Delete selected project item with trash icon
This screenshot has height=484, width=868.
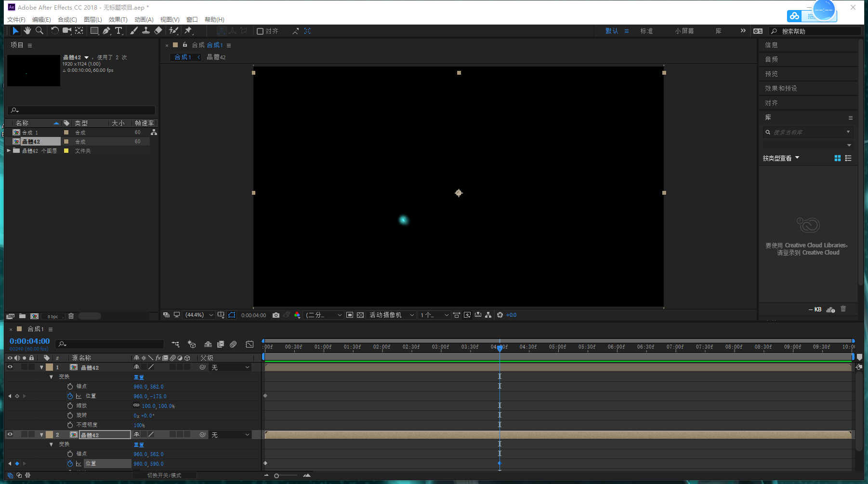click(71, 316)
